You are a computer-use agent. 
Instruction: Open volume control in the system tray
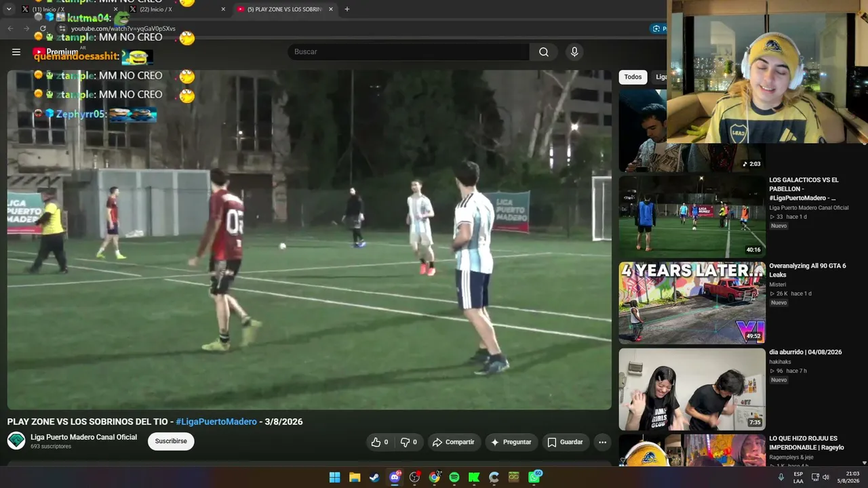pos(826,477)
